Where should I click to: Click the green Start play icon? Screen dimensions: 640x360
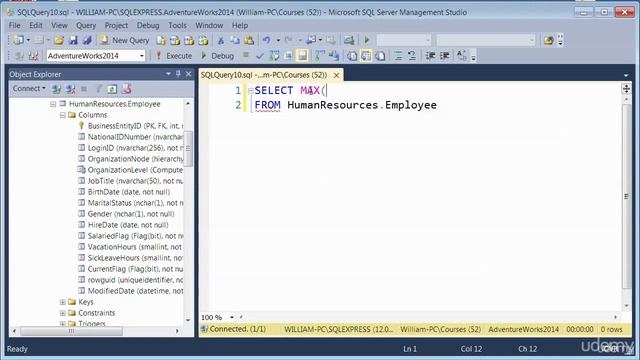coord(367,40)
